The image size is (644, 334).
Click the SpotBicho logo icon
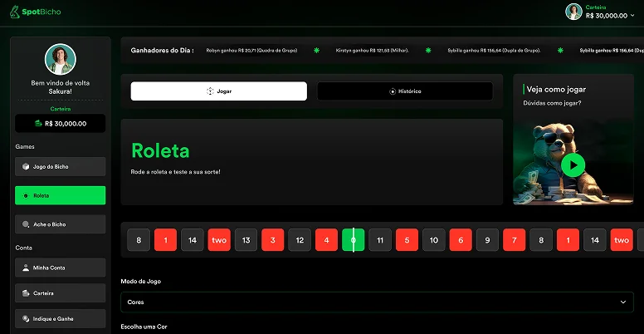15,12
